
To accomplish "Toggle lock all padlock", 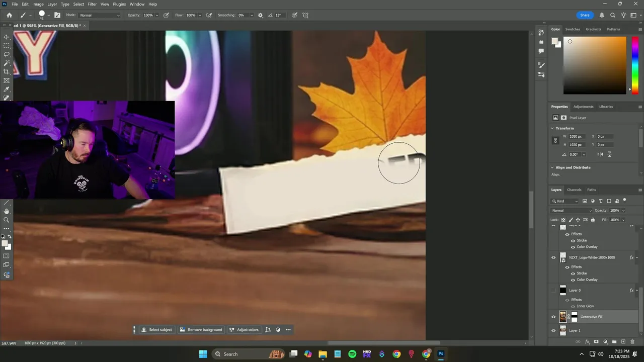I will (x=593, y=220).
